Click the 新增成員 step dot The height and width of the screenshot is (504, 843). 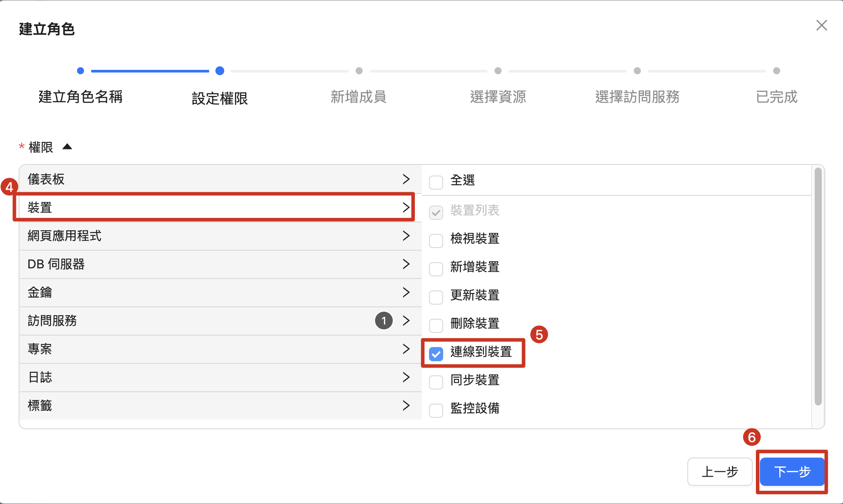pos(359,71)
